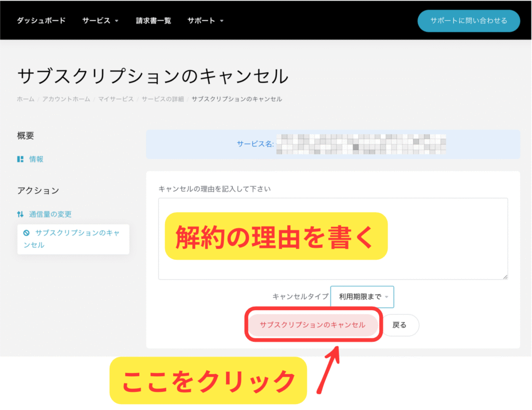Viewport: 532px width, 410px height.
Task: Expand the サポート menu in top navigation
Action: click(205, 21)
